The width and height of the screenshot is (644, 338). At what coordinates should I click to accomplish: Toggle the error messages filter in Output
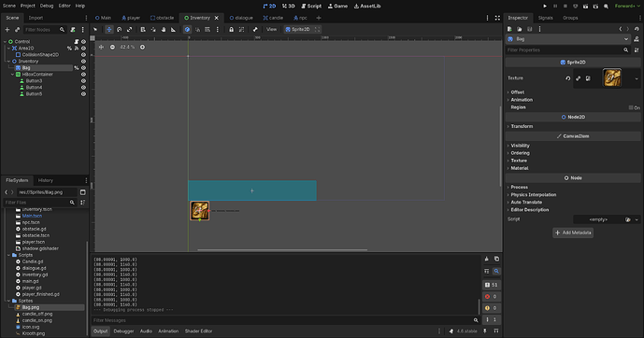pyautogui.click(x=492, y=296)
